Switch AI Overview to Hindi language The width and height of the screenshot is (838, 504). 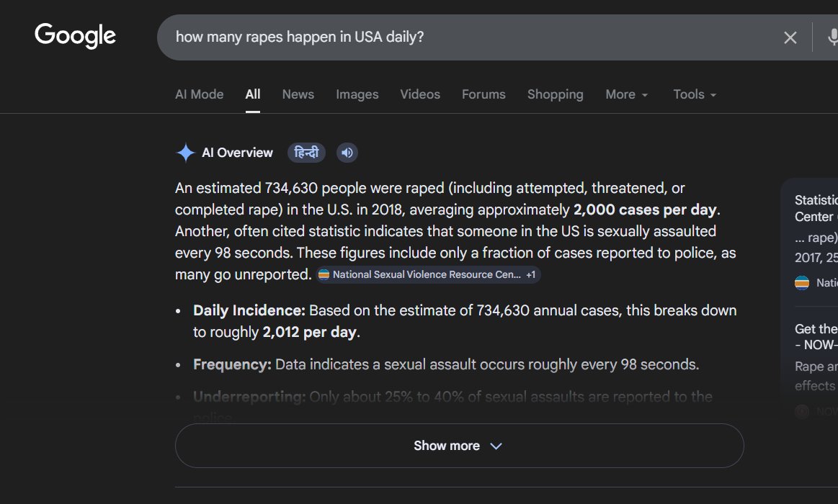tap(306, 153)
